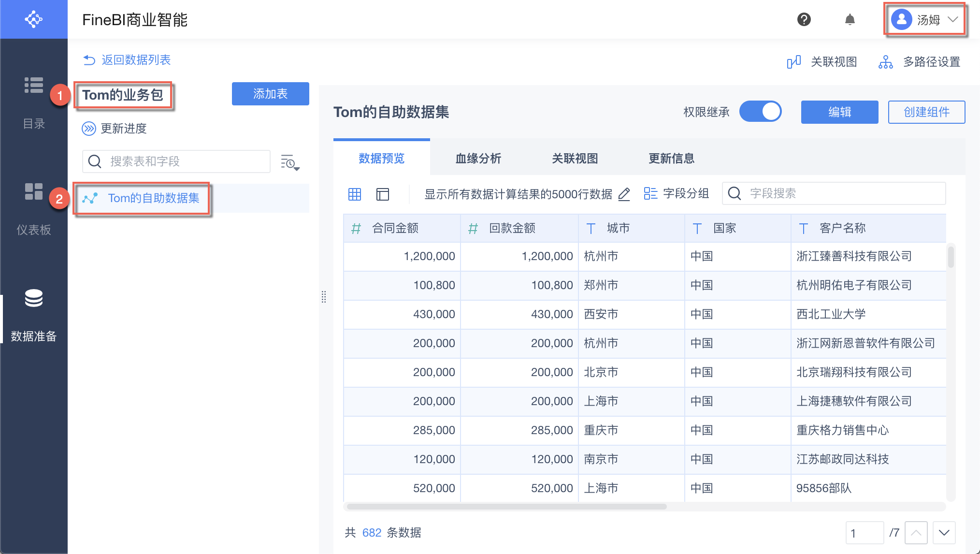Click the edit pencil next to 5000行数据
The image size is (980, 554).
tap(624, 194)
